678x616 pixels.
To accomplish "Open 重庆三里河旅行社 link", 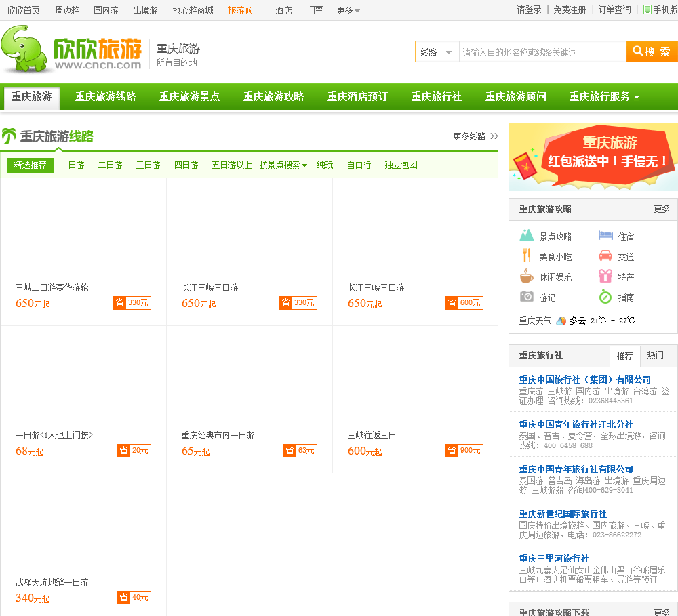I will (554, 558).
